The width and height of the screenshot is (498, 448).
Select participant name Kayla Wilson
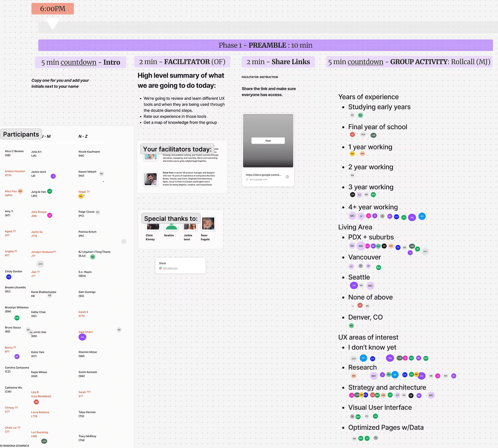39,372
